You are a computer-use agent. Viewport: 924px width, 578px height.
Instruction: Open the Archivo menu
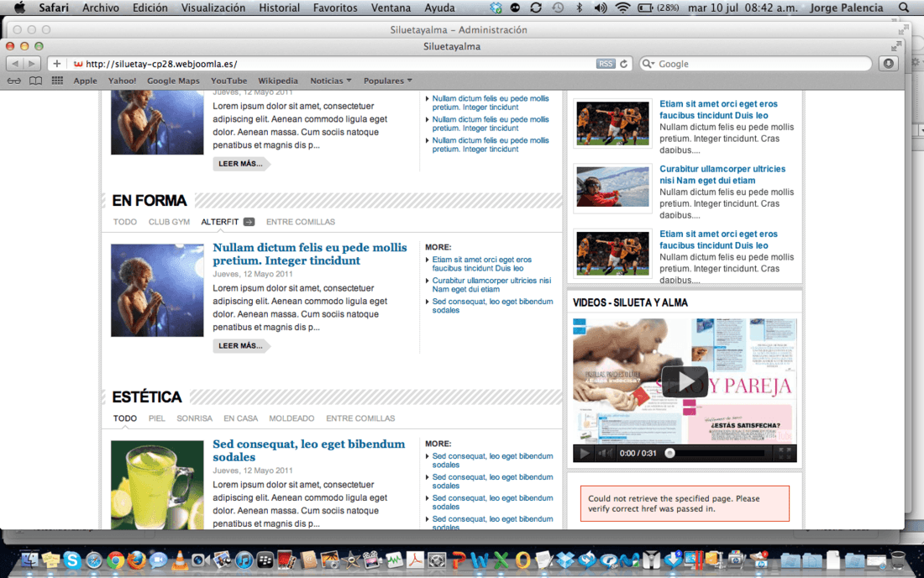pyautogui.click(x=100, y=8)
